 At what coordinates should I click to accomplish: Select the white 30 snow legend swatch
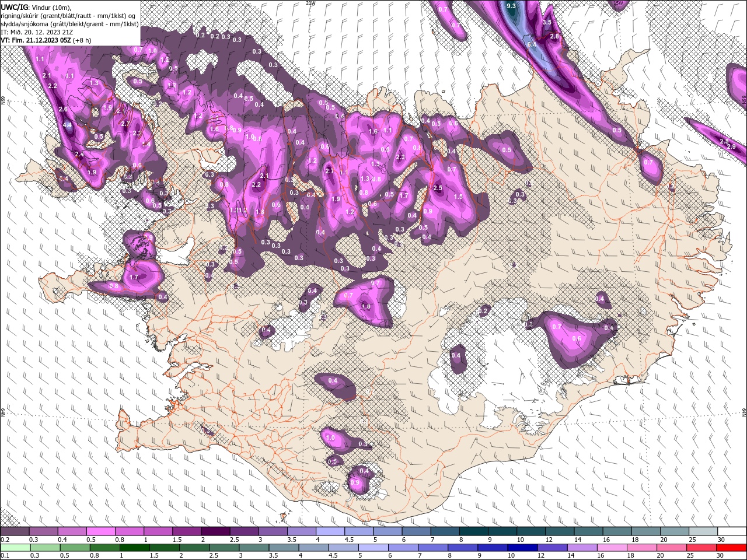[731, 531]
